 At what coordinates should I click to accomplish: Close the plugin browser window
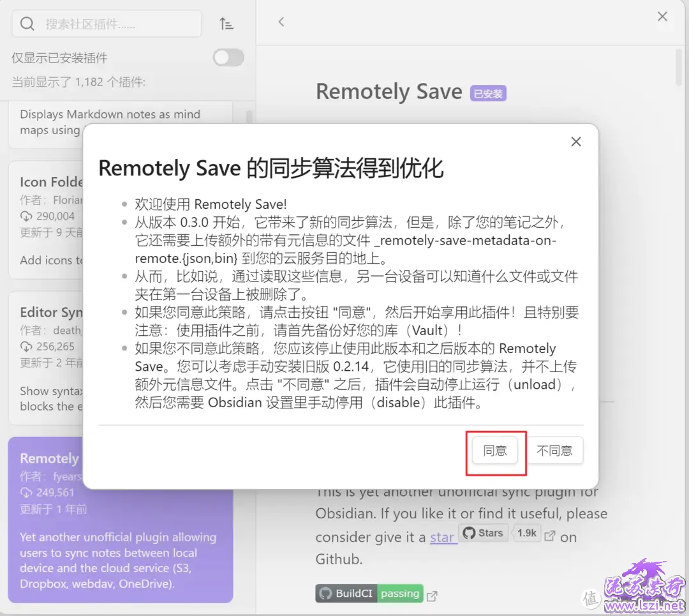coord(663,17)
